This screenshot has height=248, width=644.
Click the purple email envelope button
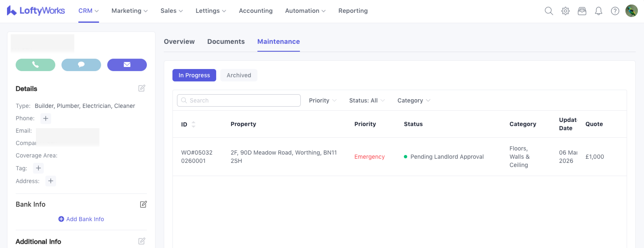tap(127, 65)
